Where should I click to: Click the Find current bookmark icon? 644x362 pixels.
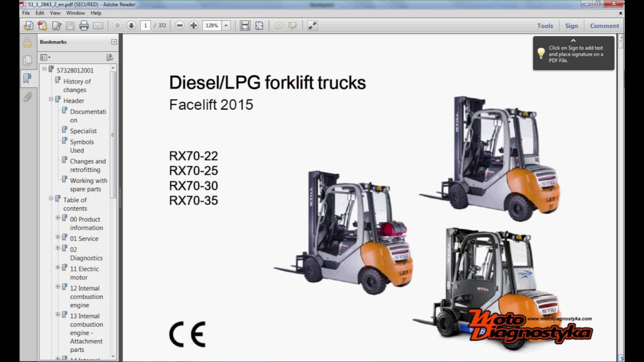(110, 57)
